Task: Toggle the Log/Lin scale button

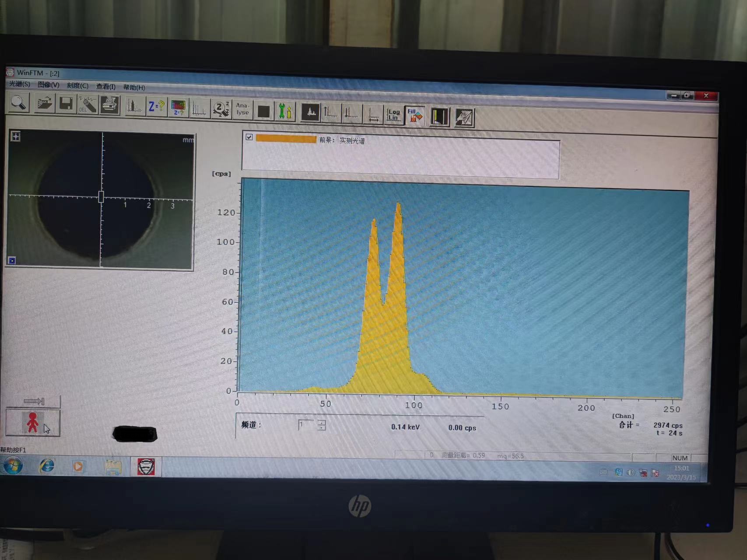Action: click(x=393, y=115)
